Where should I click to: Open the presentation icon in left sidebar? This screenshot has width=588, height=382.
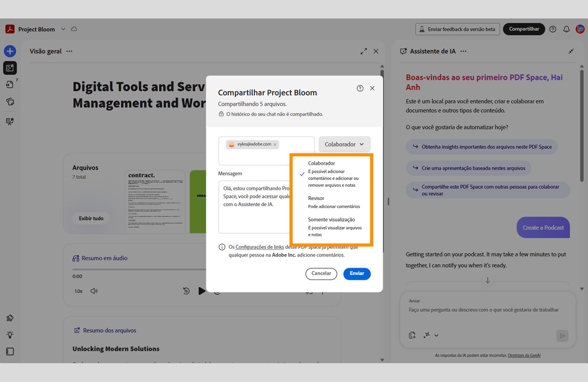[x=10, y=121]
